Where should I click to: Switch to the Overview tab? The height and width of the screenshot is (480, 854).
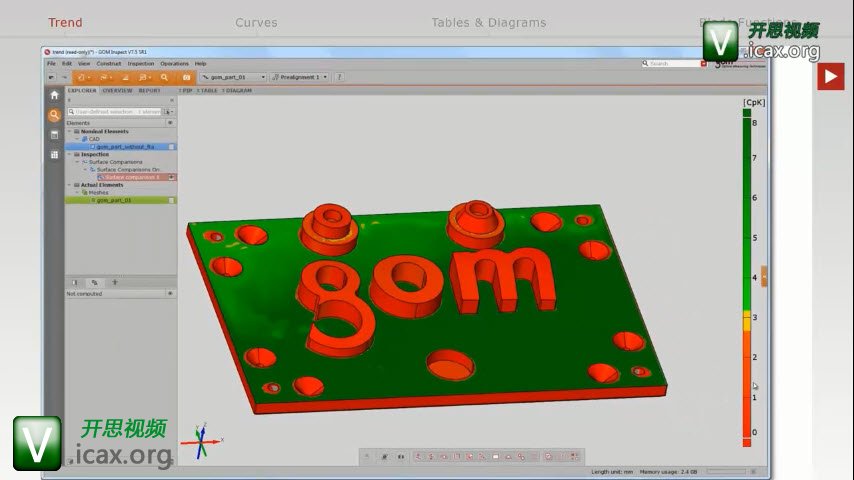tap(117, 90)
